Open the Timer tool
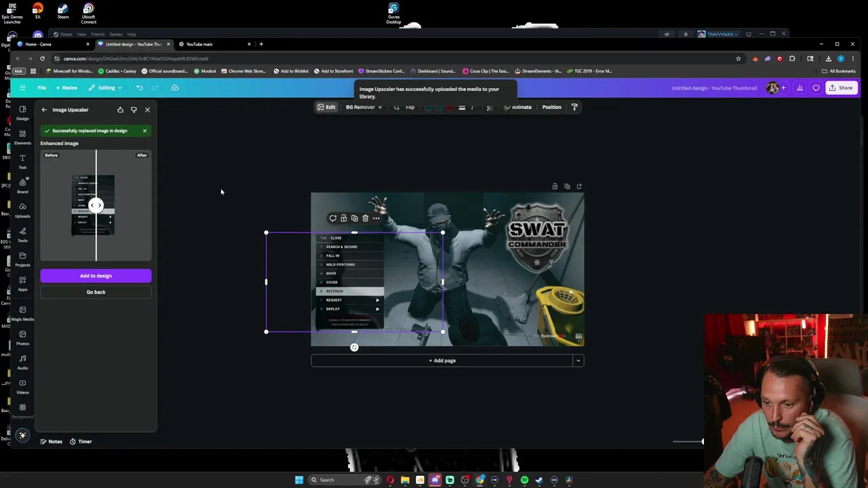 [x=81, y=441]
